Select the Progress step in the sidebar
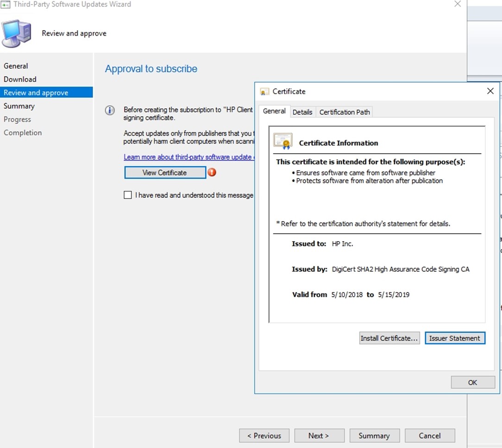Viewport: 502px width, 448px height. pos(17,119)
